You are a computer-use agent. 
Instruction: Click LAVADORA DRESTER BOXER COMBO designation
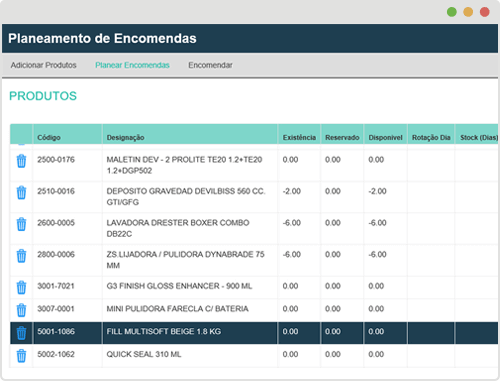point(178,228)
